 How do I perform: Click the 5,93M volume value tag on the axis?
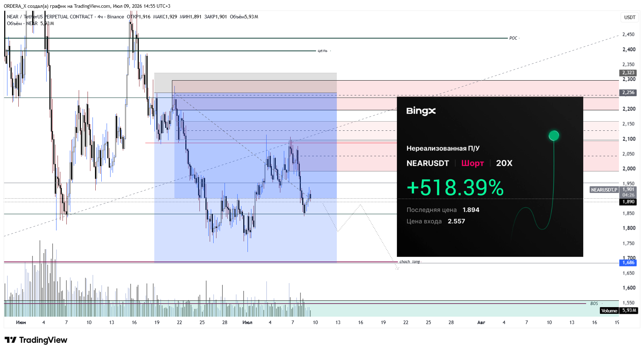coord(629,310)
